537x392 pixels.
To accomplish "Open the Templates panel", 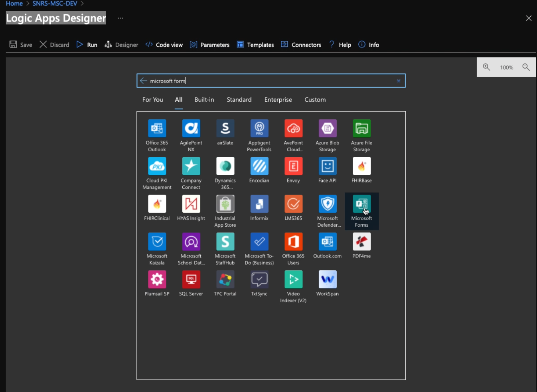I will pos(255,44).
